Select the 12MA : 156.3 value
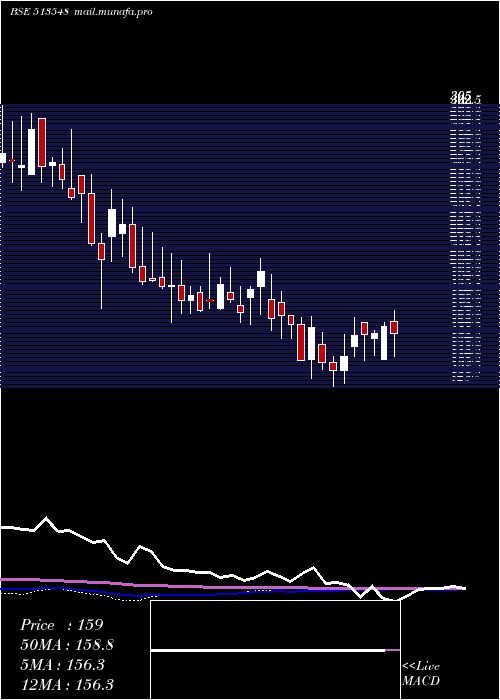Viewport: 500px width, 700px height. [67, 684]
